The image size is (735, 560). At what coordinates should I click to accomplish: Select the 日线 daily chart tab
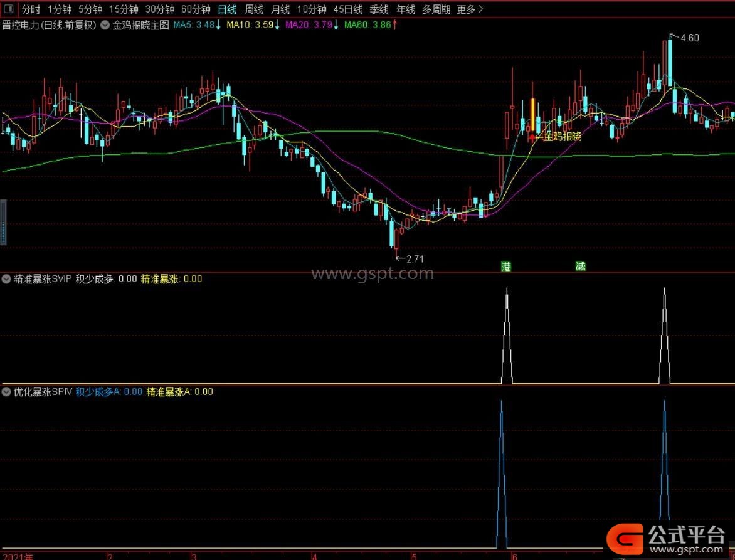click(228, 9)
